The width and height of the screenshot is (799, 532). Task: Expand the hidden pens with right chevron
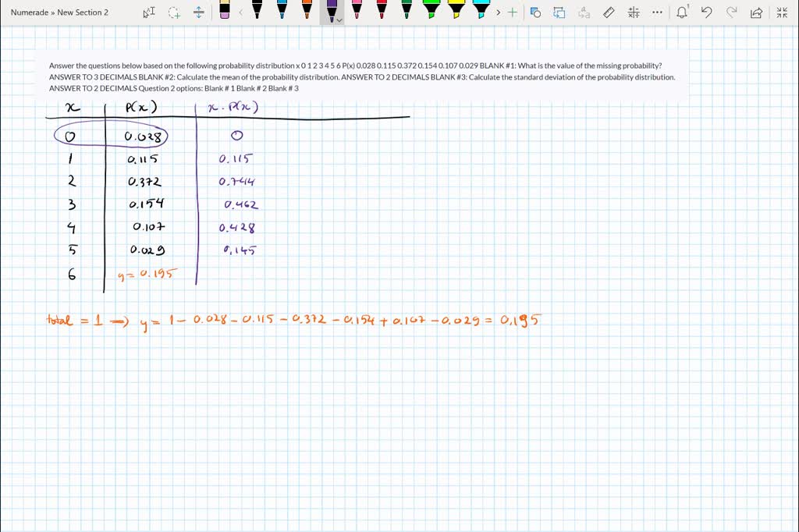tap(498, 12)
